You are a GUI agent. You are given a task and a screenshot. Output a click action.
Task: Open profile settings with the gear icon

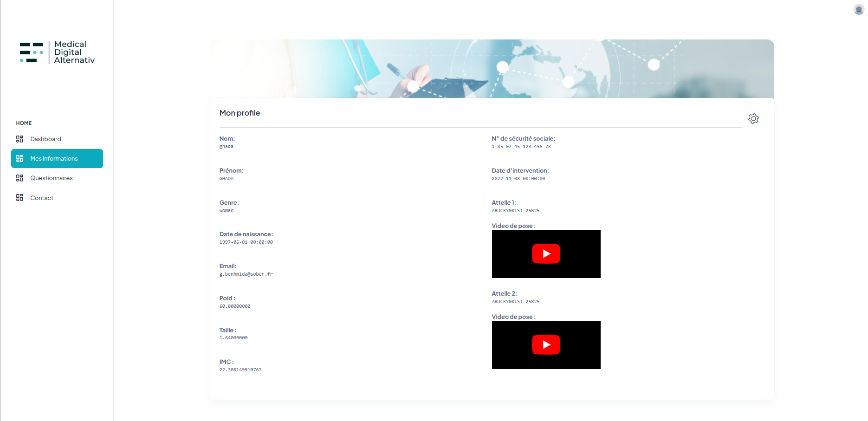click(753, 119)
